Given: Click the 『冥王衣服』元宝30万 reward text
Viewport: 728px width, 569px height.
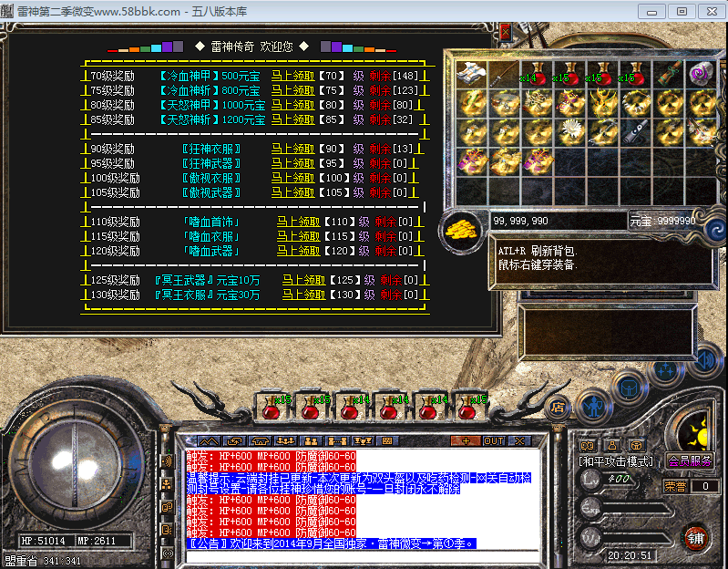Looking at the screenshot, I should point(207,295).
